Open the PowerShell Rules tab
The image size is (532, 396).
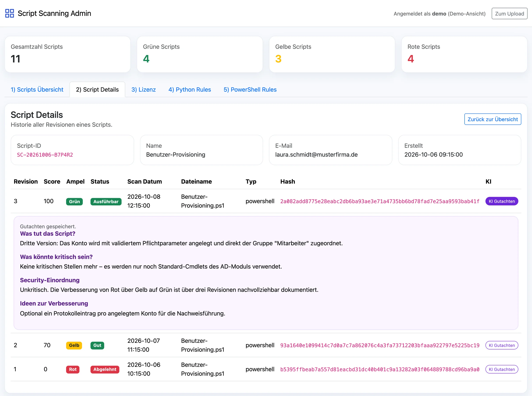tap(250, 89)
